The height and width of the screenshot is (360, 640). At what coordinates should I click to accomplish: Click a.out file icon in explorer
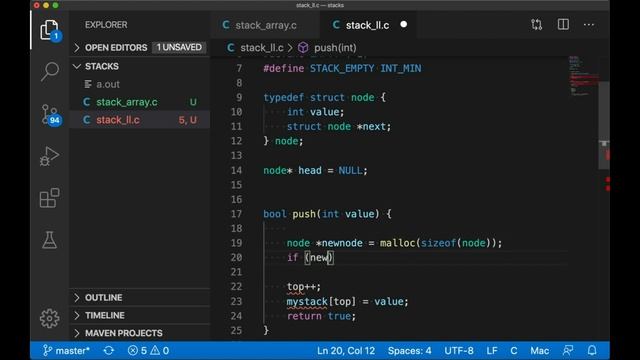click(x=88, y=84)
